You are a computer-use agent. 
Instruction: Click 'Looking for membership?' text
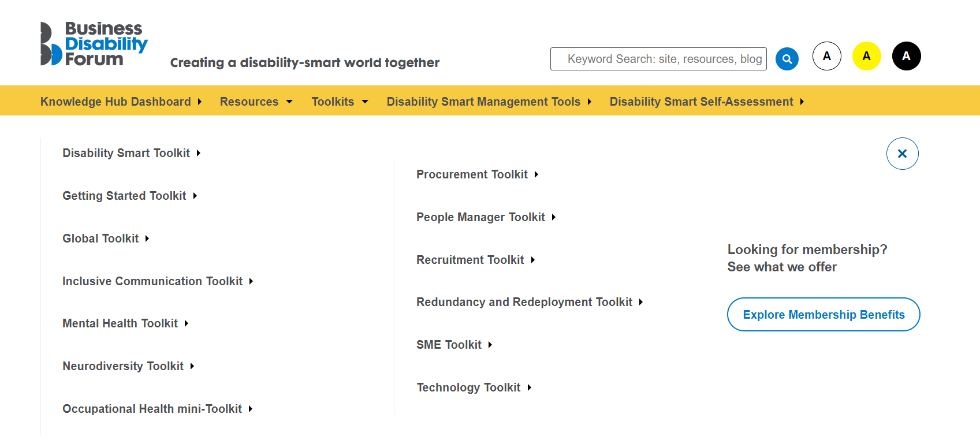807,249
